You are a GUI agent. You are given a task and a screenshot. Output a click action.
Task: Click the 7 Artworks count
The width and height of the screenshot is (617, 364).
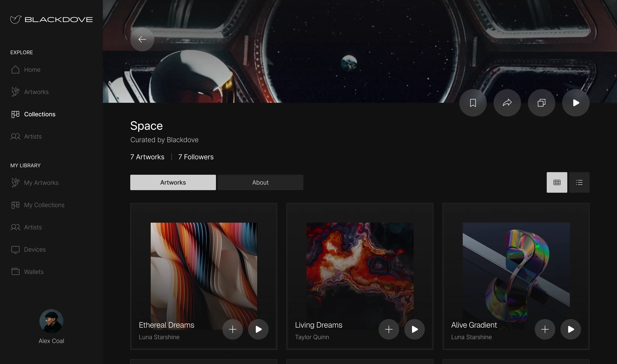(x=147, y=157)
